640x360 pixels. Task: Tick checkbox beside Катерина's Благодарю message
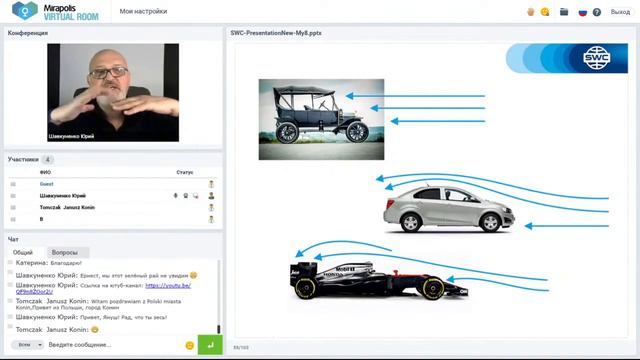click(x=11, y=262)
